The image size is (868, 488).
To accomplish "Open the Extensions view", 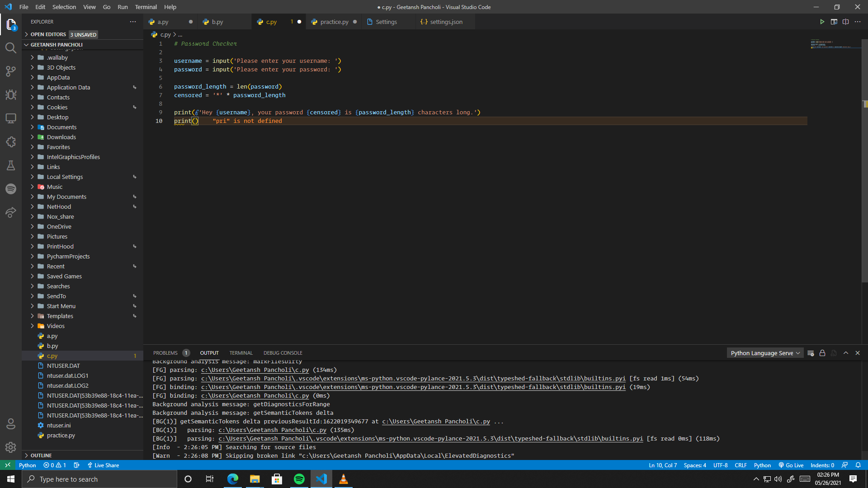I will [x=11, y=142].
